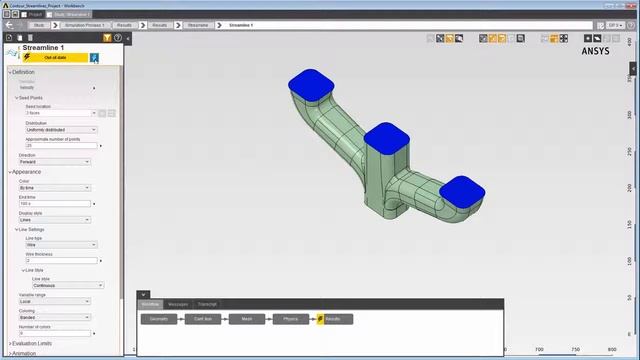Collapse the Appearance section
The height and width of the screenshot is (360, 640).
point(10,172)
